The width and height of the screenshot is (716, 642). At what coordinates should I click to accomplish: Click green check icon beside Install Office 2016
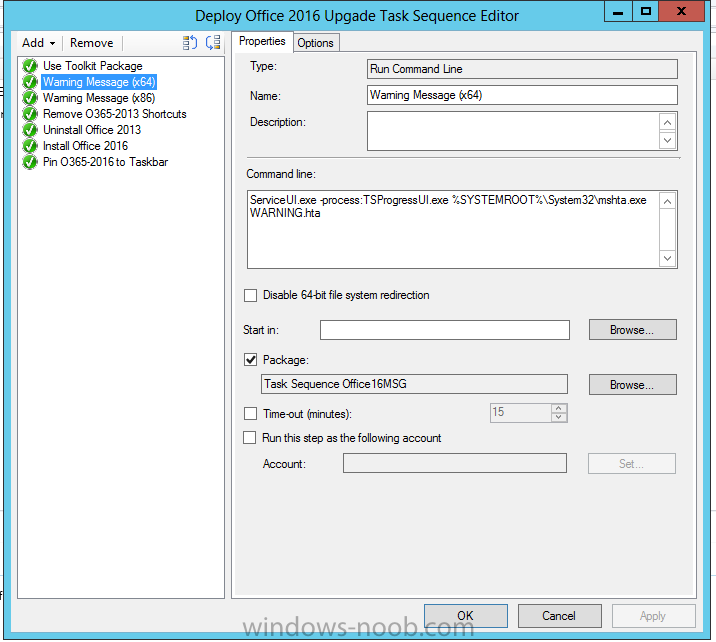tap(30, 146)
